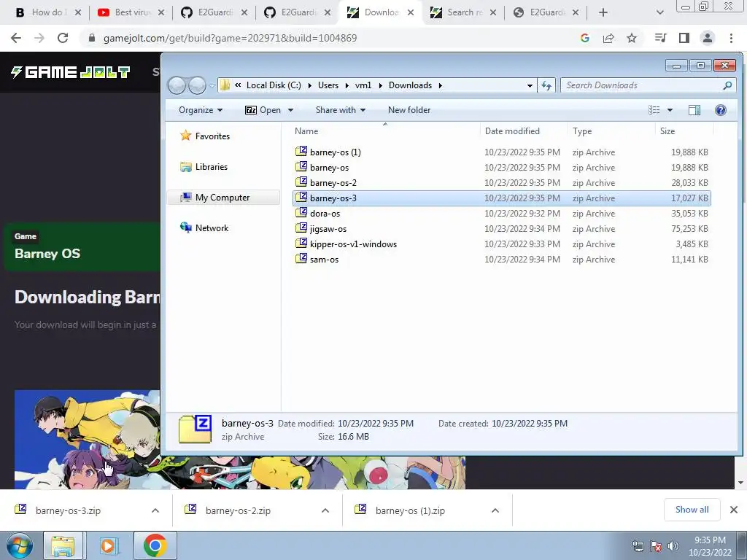
Task: Select My Computer in the navigation pane
Action: 223,197
